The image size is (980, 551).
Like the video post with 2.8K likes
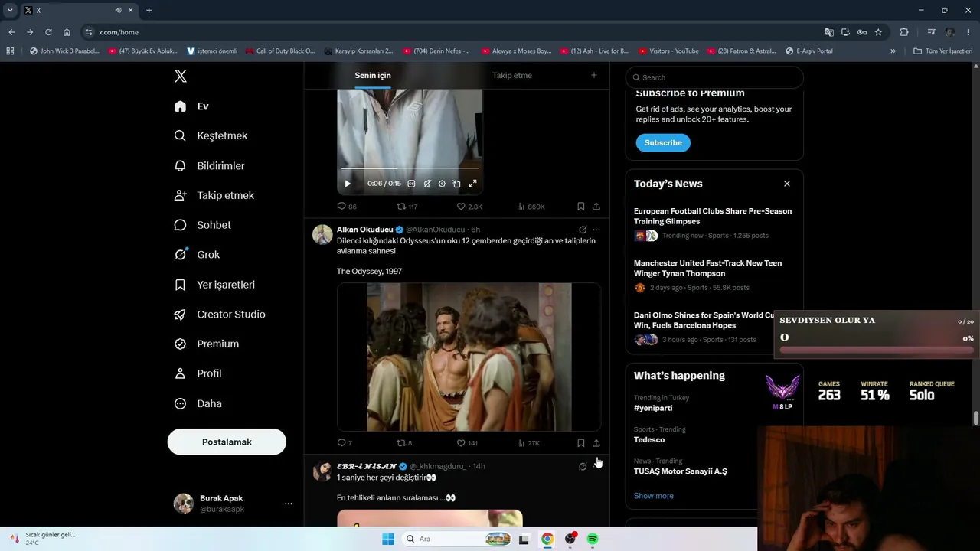(x=469, y=207)
